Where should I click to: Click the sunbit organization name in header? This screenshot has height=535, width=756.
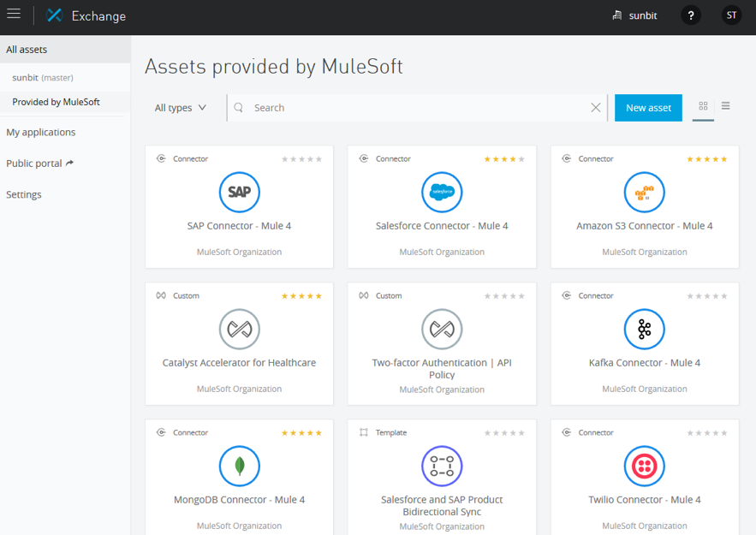pos(643,15)
